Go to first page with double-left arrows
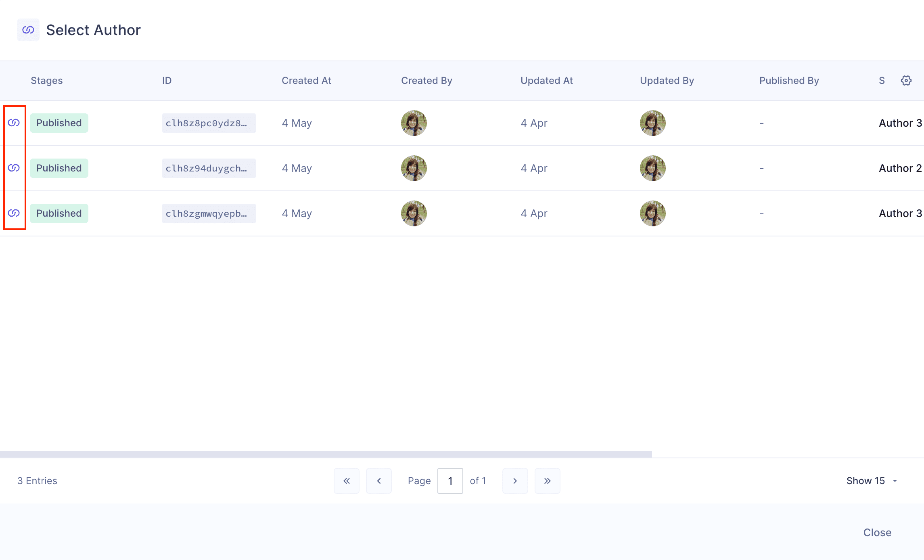Image resolution: width=924 pixels, height=560 pixels. tap(346, 481)
